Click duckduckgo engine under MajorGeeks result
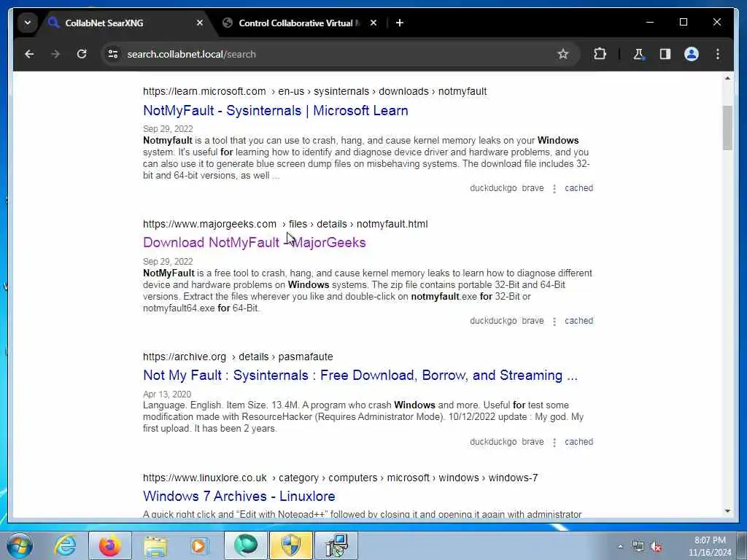747x560 pixels. click(x=493, y=321)
